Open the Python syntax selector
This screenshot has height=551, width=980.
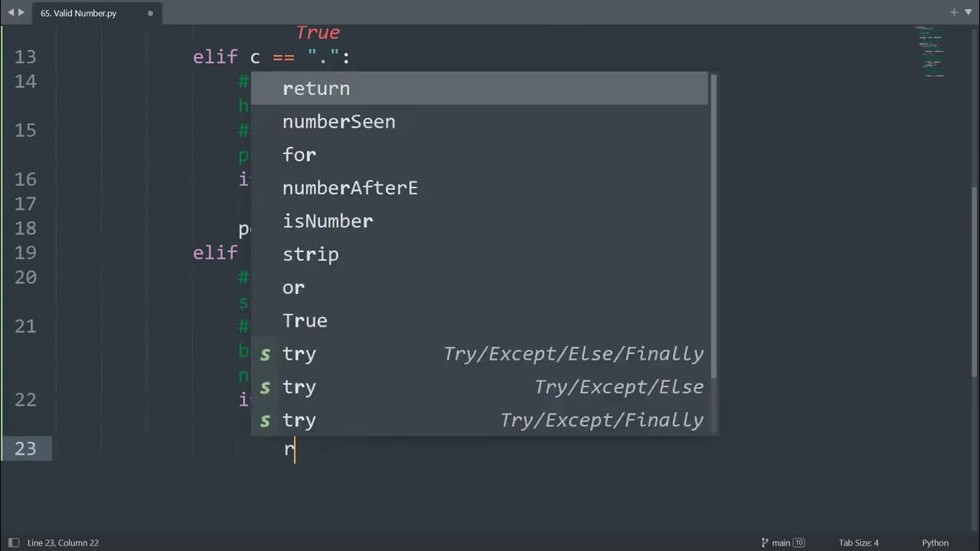(x=935, y=543)
